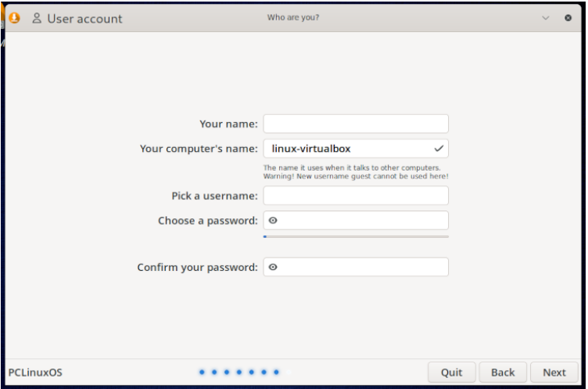Focus the computer's name field
Image resolution: width=588 pixels, height=389 pixels.
click(356, 149)
